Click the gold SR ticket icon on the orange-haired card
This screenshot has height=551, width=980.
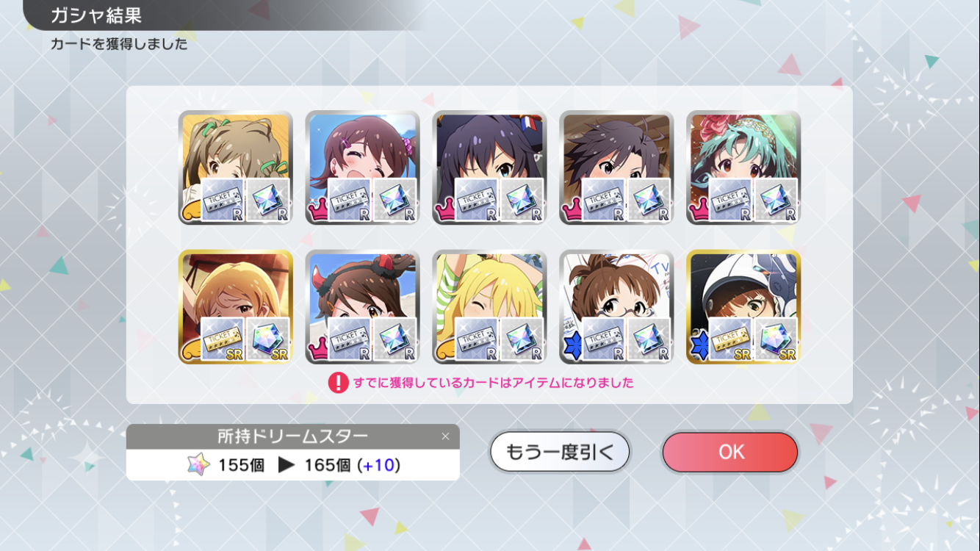pyautogui.click(x=223, y=339)
